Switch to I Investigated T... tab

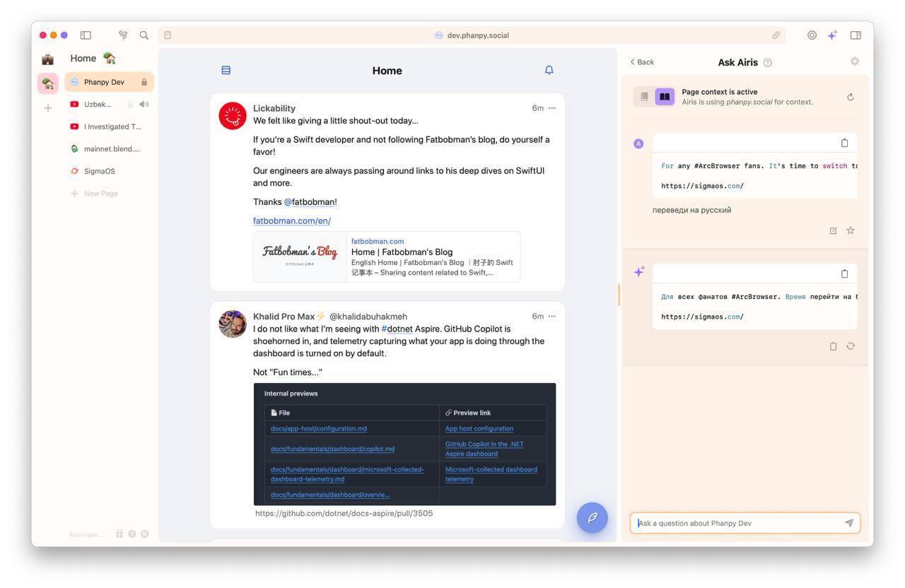[x=109, y=127]
